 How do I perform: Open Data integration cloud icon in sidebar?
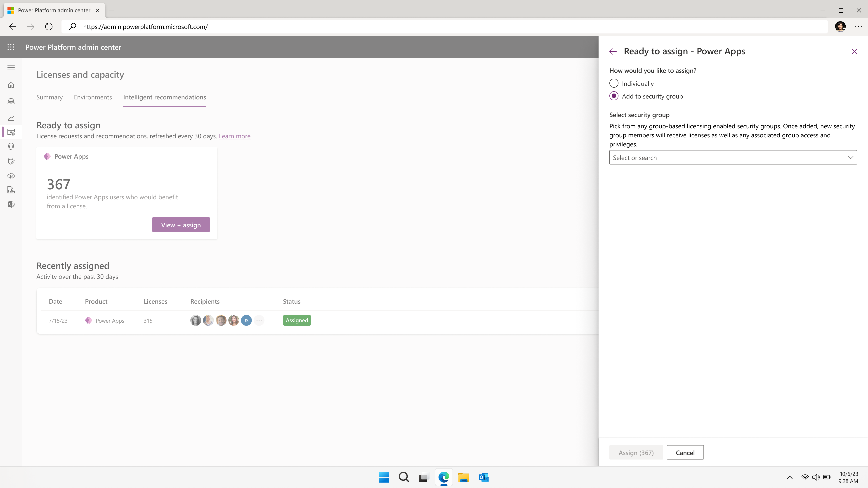click(x=11, y=176)
